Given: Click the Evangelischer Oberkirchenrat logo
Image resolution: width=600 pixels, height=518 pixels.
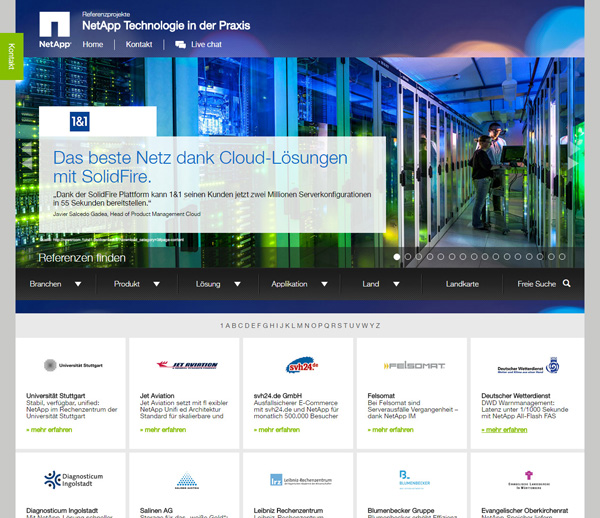Looking at the screenshot, I should [x=529, y=480].
